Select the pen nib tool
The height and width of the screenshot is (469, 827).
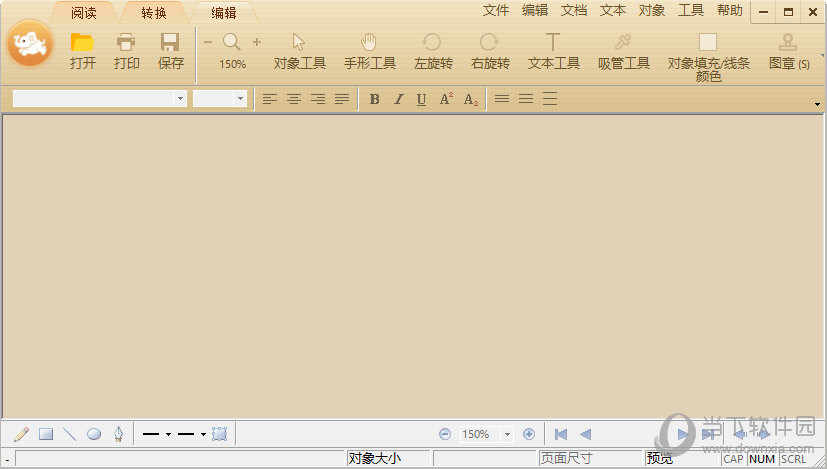[118, 434]
